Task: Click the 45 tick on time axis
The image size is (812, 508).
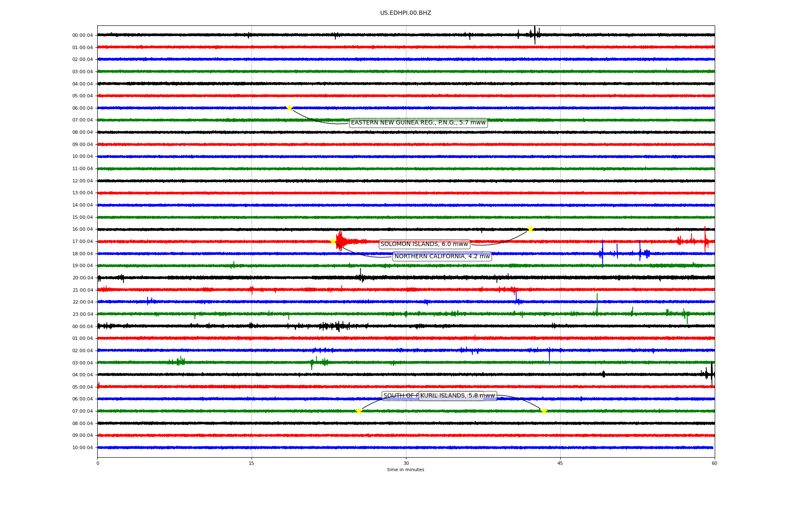Action: click(560, 463)
